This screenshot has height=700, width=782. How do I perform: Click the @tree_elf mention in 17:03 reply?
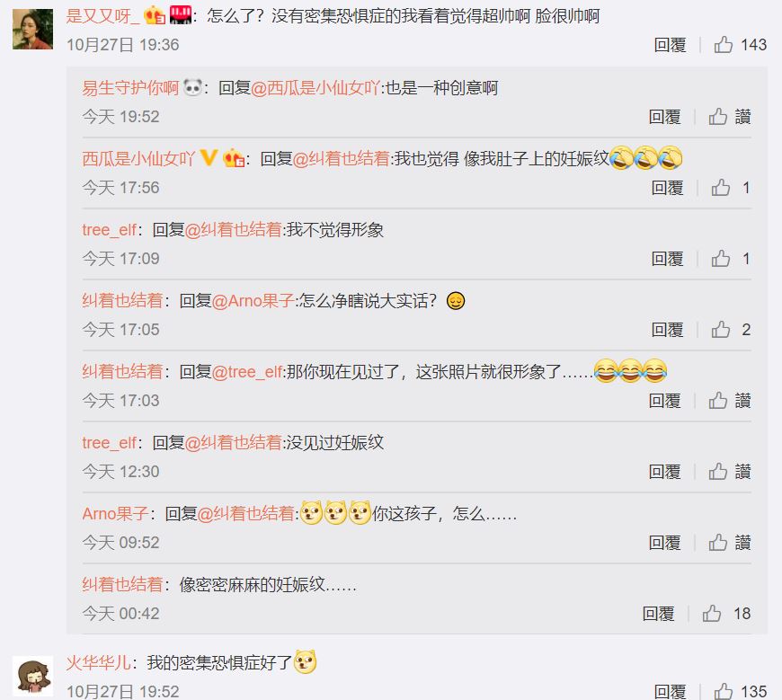pos(247,372)
